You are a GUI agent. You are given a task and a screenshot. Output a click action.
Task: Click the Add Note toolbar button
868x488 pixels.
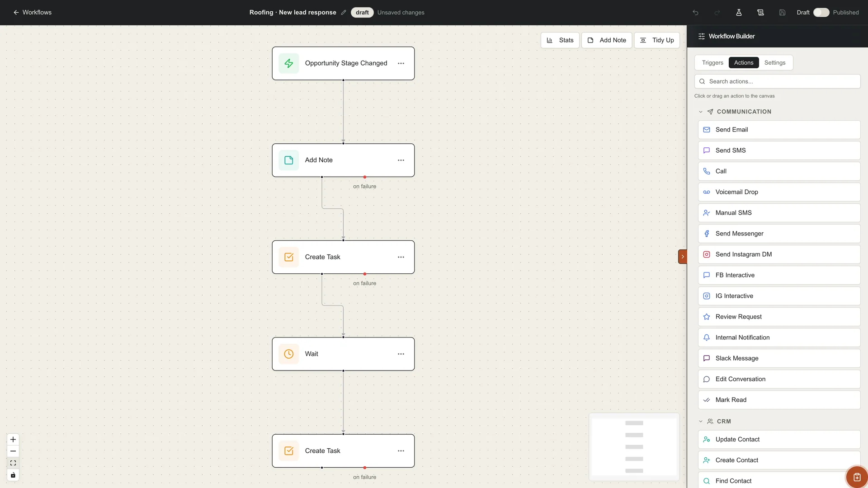tap(607, 40)
